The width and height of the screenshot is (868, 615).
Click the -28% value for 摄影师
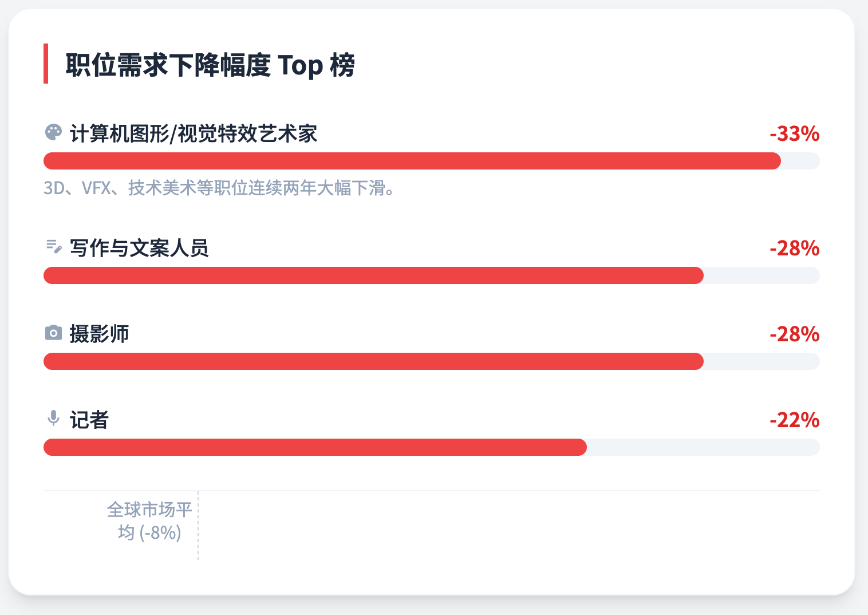point(794,334)
